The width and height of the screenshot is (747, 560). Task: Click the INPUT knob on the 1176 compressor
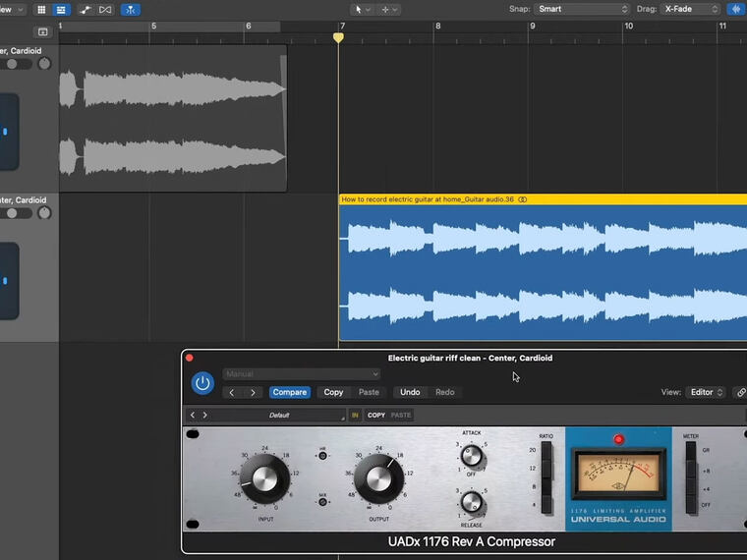[264, 478]
